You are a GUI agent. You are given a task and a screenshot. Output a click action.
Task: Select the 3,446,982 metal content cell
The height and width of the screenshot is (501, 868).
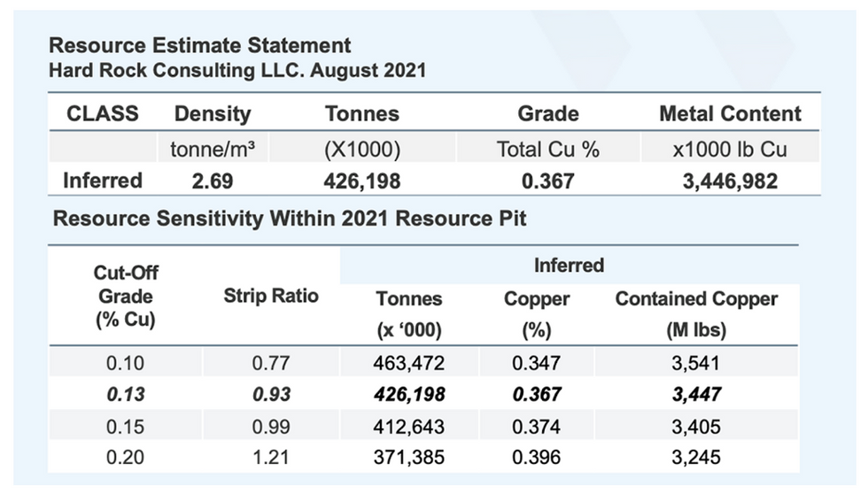730,181
